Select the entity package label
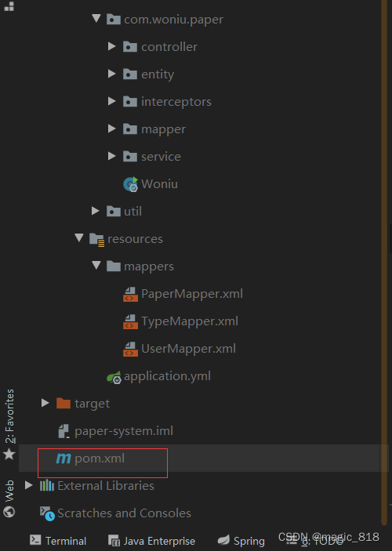 (158, 74)
